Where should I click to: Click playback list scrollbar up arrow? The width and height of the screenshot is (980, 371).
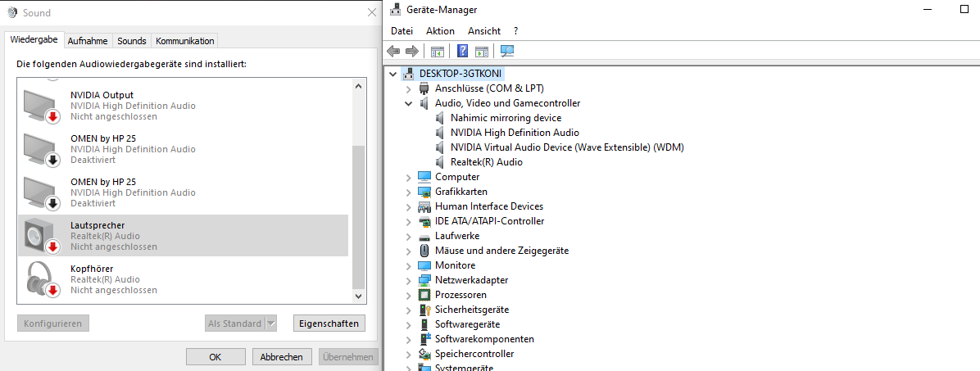358,86
